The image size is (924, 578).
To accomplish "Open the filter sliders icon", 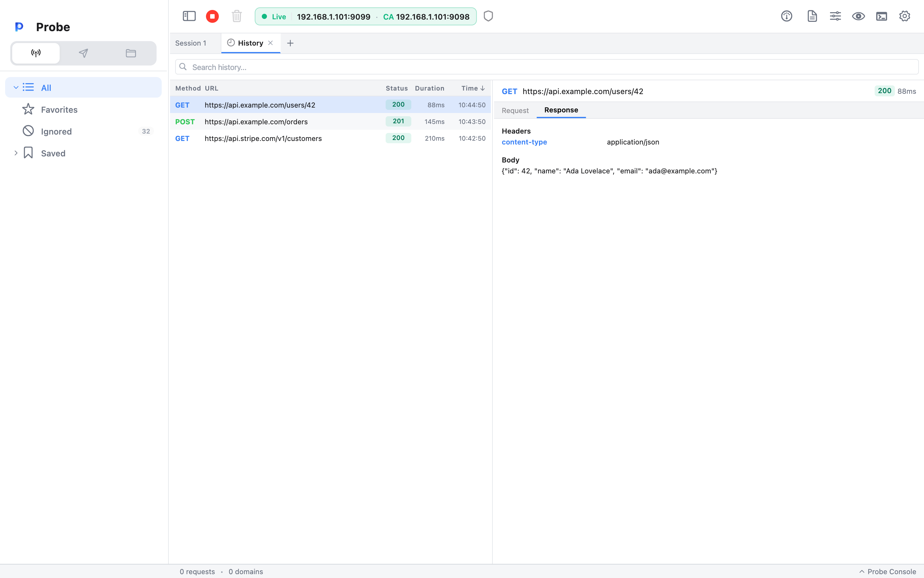I will coord(835,16).
